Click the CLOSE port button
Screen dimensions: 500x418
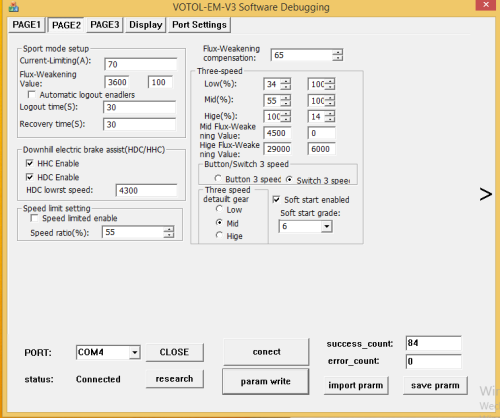(175, 352)
